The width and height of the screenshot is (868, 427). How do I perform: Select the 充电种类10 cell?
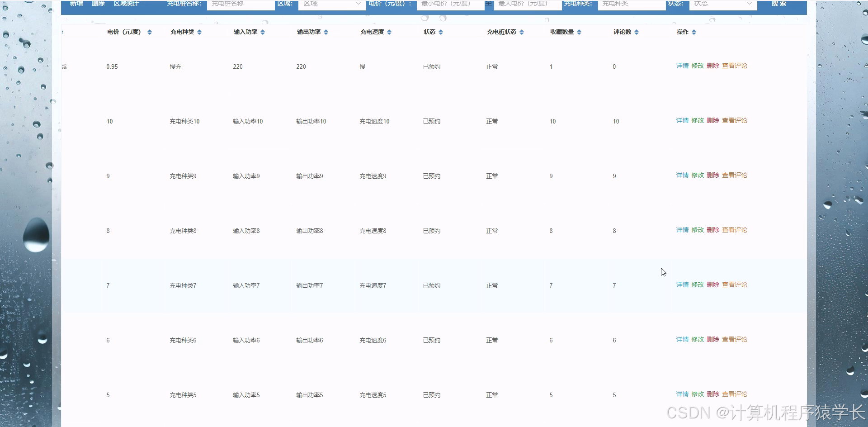(184, 121)
